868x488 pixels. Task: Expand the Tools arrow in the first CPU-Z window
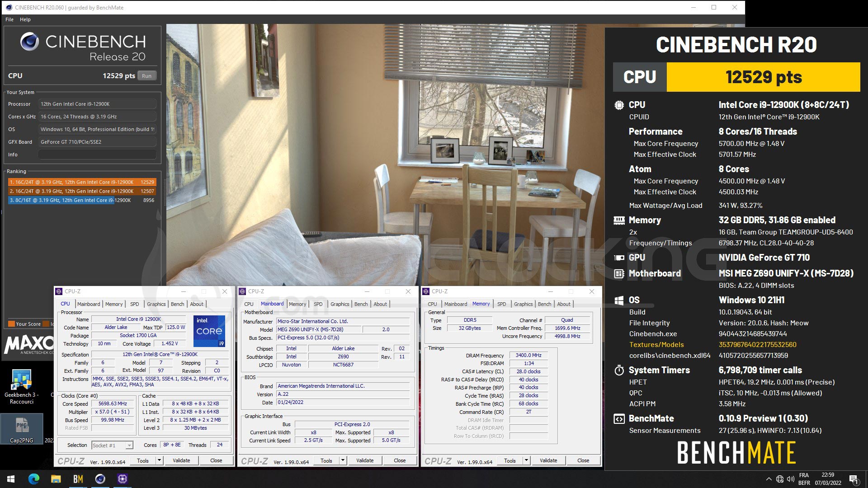click(159, 461)
